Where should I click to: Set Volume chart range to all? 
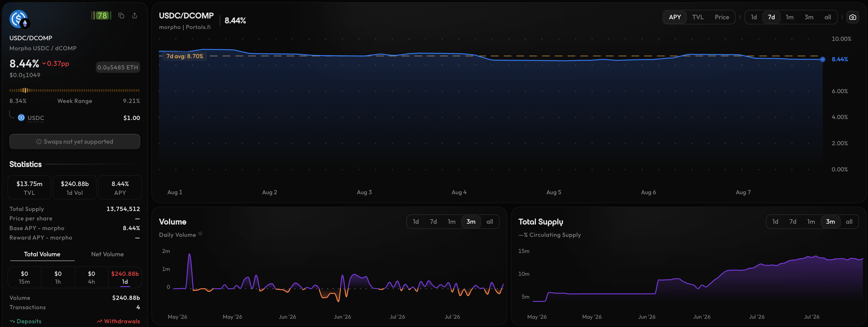tap(490, 222)
